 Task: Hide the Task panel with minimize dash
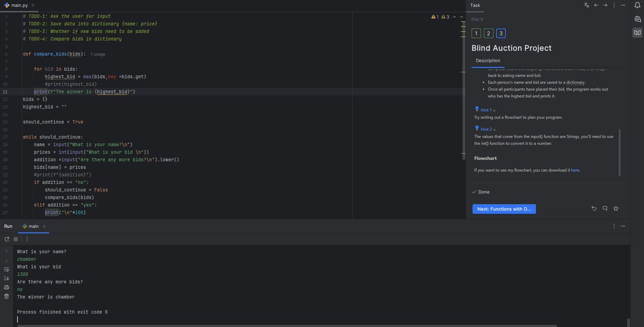pyautogui.click(x=623, y=5)
